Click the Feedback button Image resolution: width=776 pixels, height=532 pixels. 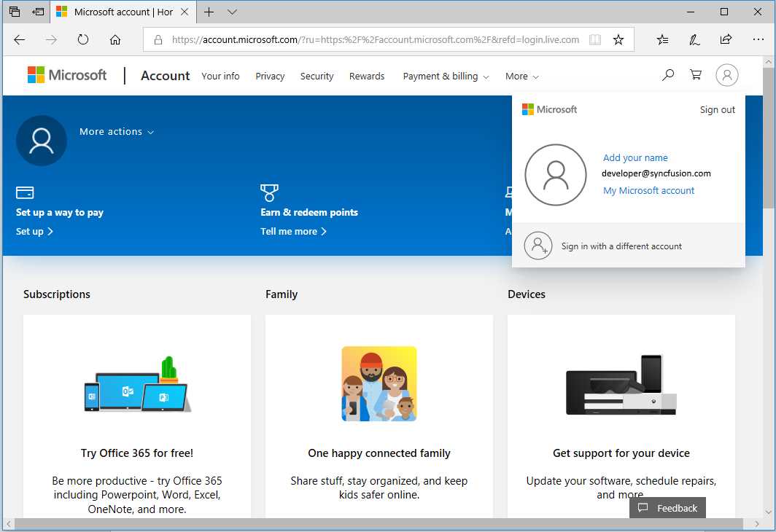pos(667,508)
